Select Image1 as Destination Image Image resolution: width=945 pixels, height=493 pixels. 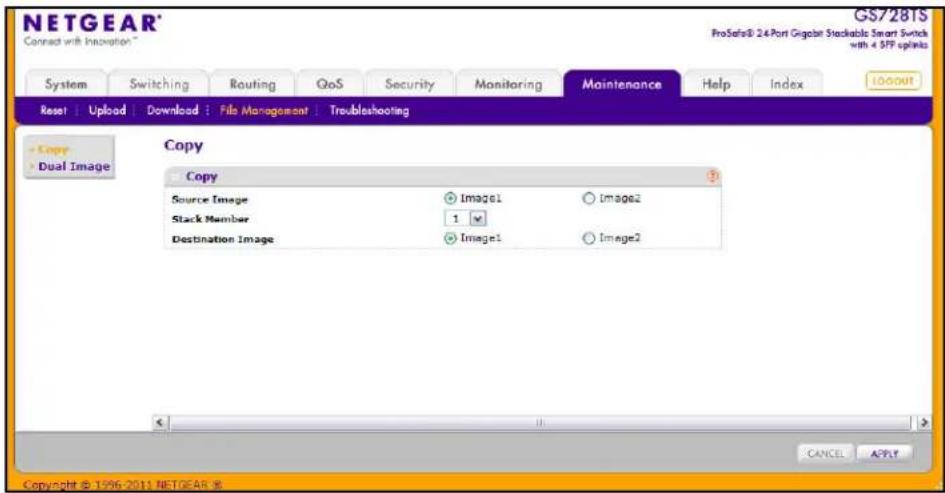tap(450, 238)
